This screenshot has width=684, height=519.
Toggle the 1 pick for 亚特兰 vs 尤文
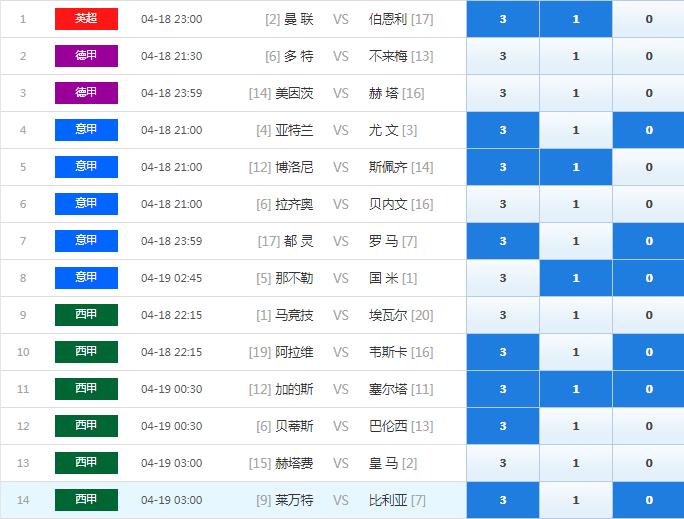coord(576,130)
